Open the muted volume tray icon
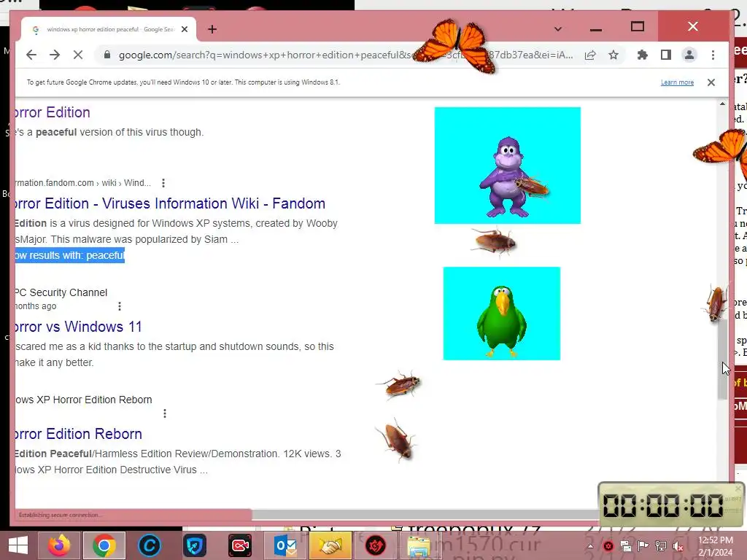747x560 pixels. click(678, 546)
